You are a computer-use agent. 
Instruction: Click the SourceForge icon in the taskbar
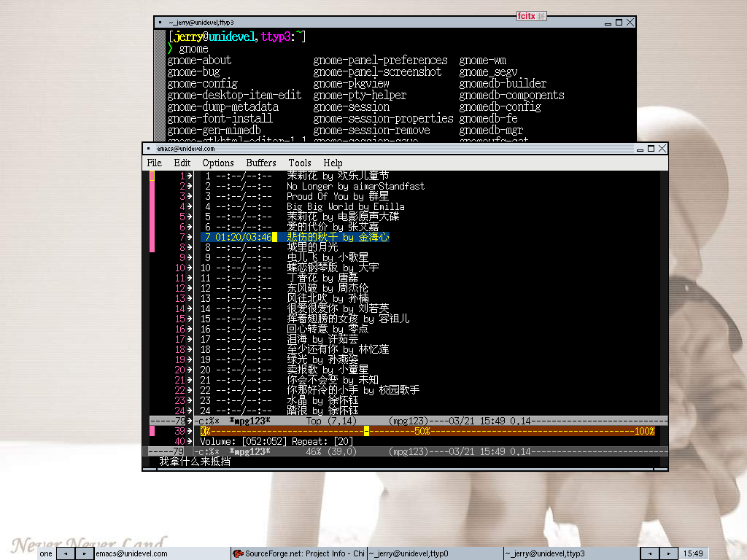click(x=238, y=553)
